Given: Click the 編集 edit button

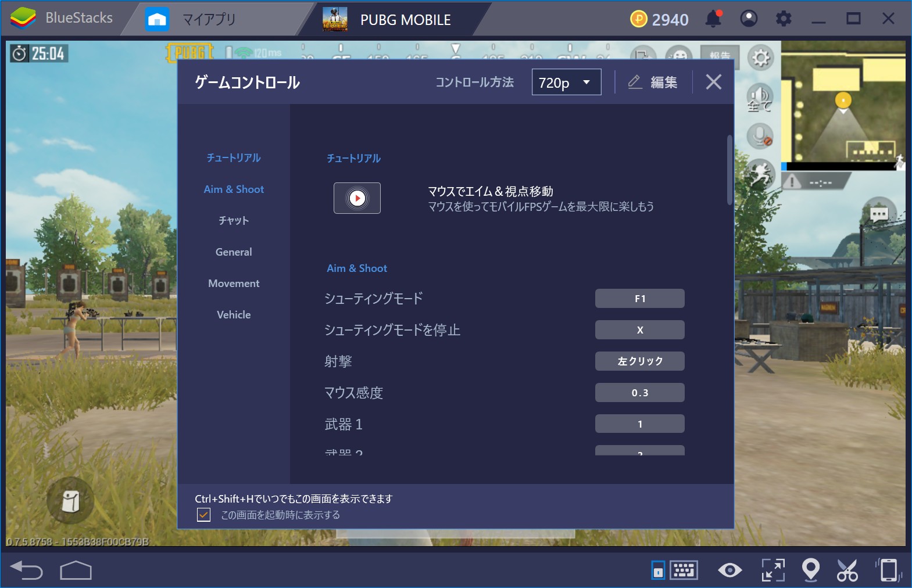Looking at the screenshot, I should coord(653,83).
